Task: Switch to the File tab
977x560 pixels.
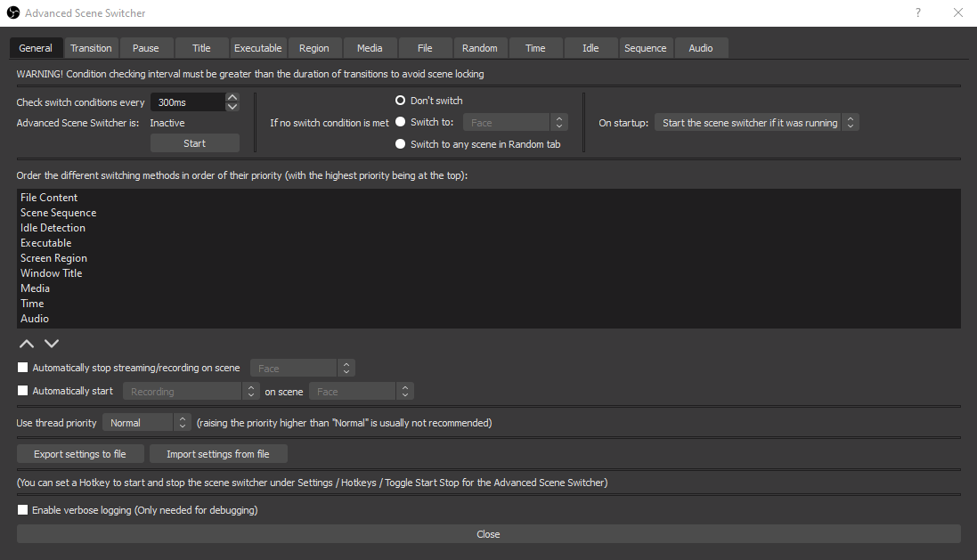Action: pyautogui.click(x=425, y=48)
